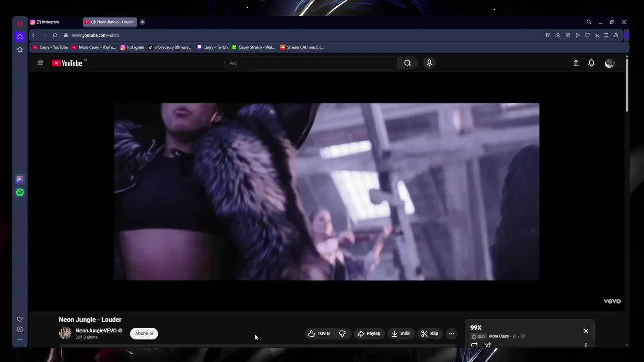Screen dimensions: 644x362
Task: Click the Neon Jungle video player
Action: click(x=327, y=192)
